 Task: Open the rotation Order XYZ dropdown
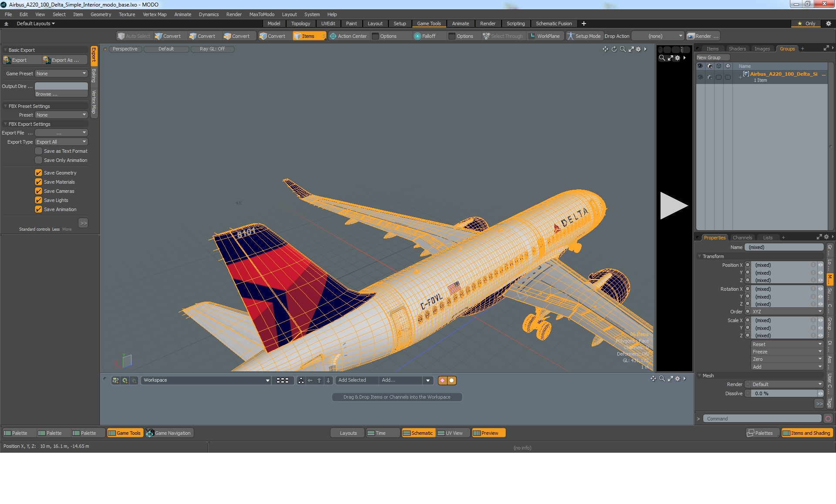tap(787, 312)
